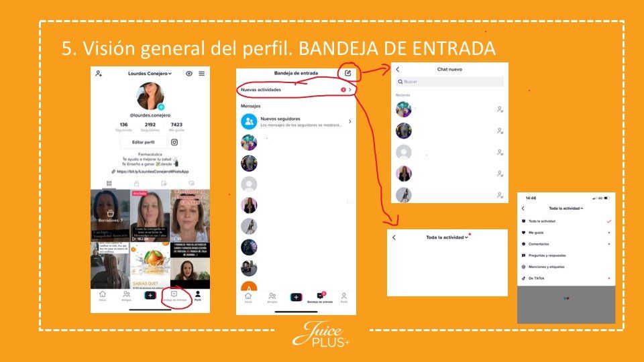Click the 7423 Me gusta count
644x362 pixels.
[176, 127]
